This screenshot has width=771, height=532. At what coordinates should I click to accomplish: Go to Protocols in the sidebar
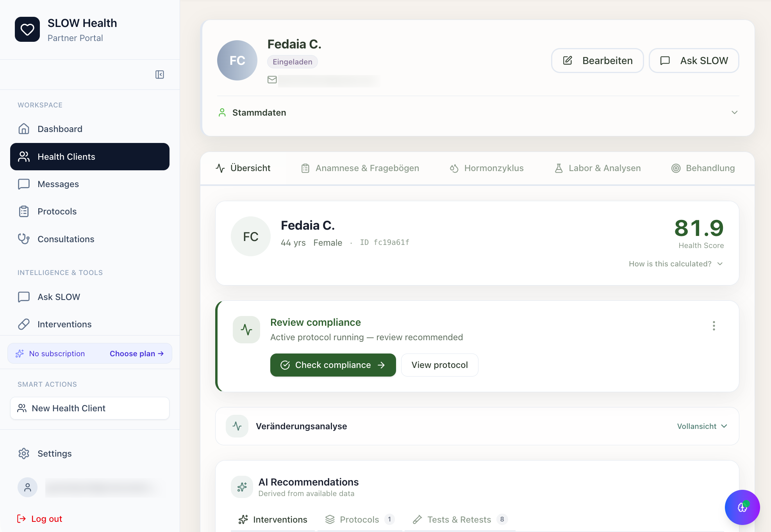tap(90, 211)
